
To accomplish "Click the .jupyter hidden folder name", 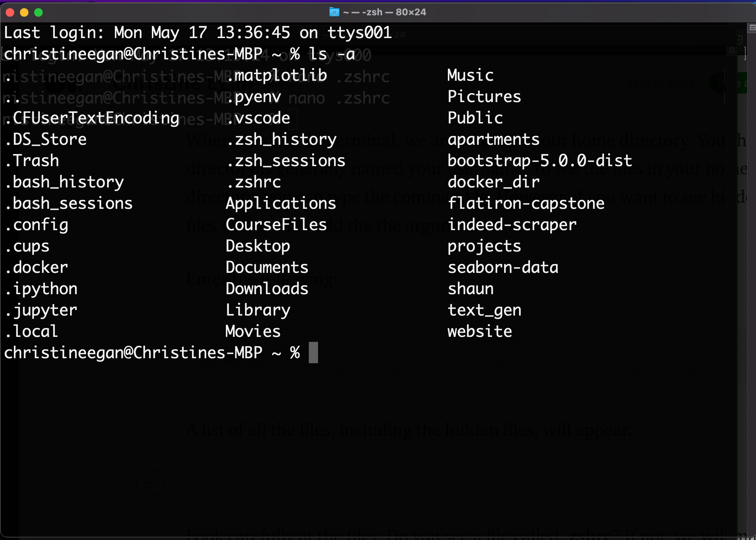I will (41, 310).
